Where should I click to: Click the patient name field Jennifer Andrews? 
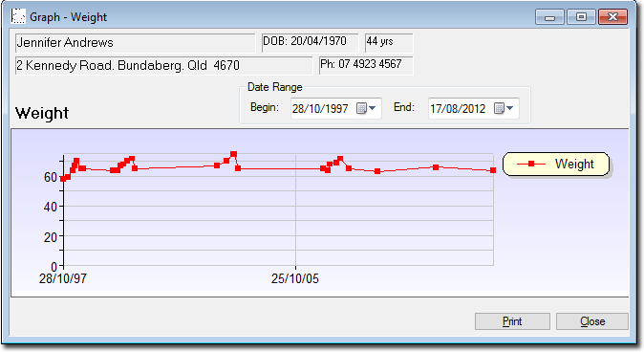pyautogui.click(x=135, y=43)
